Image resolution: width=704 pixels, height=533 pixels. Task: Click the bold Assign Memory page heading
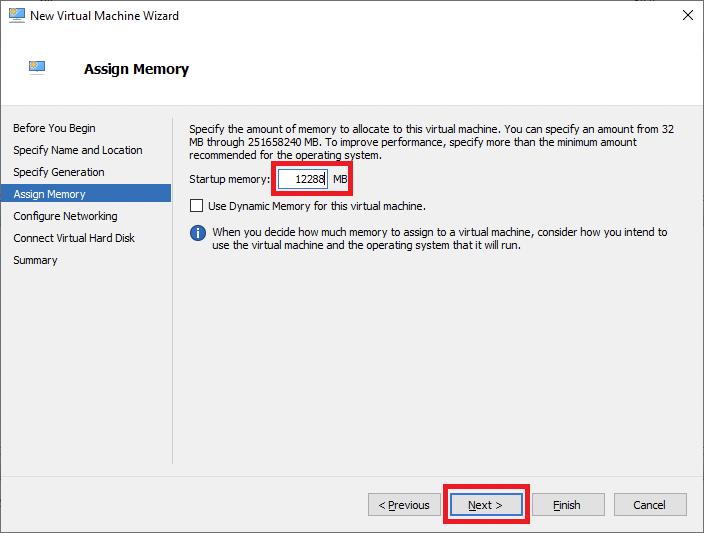pos(136,69)
